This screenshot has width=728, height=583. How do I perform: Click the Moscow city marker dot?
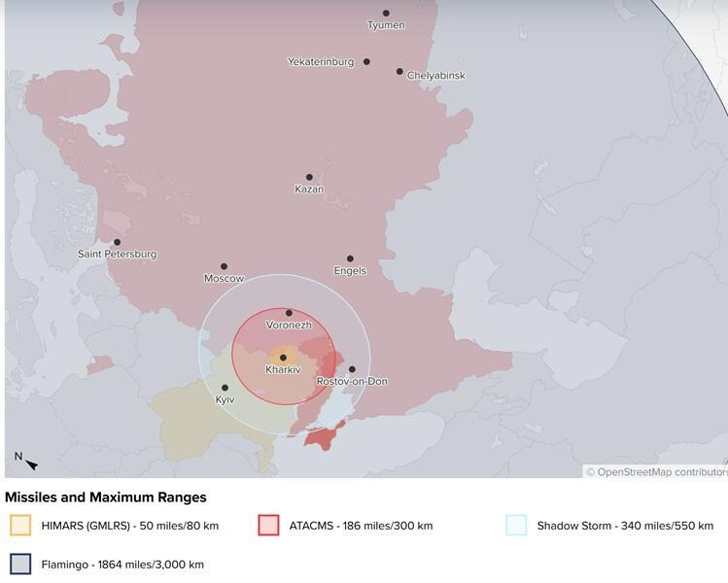[224, 266]
